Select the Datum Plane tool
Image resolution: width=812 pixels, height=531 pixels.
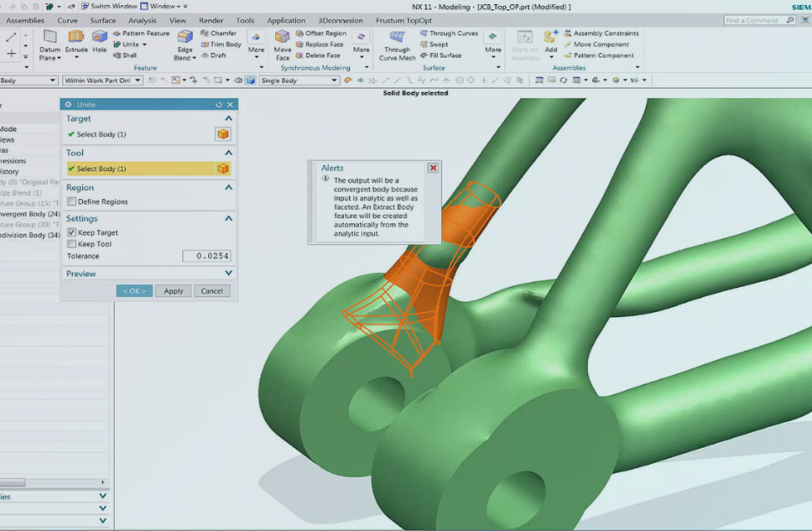coord(49,44)
